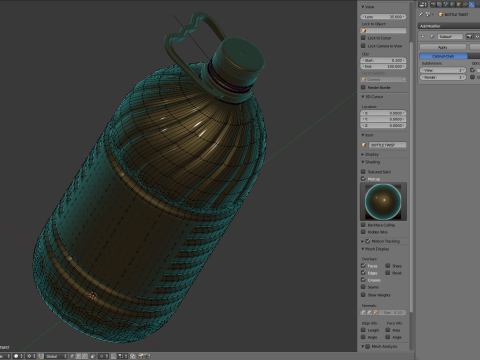Enable Hidden Wire checkbox
480x360 pixels.
(x=363, y=232)
